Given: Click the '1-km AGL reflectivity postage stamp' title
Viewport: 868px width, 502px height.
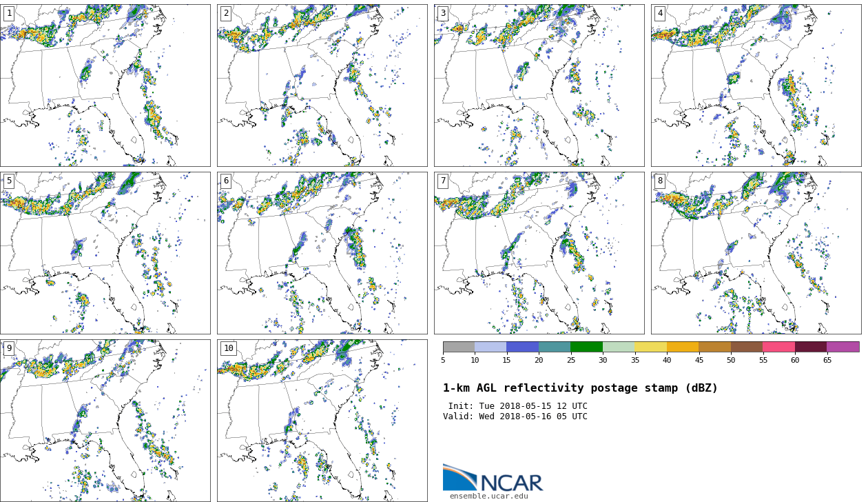Looking at the screenshot, I should pyautogui.click(x=580, y=388).
